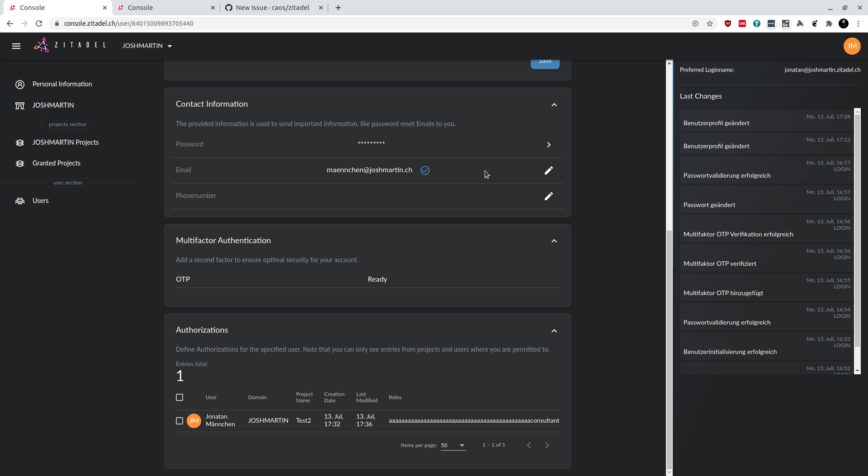This screenshot has height=476, width=868.
Task: Open JOSHMARTIN Projects in the sidebar
Action: [x=66, y=142]
